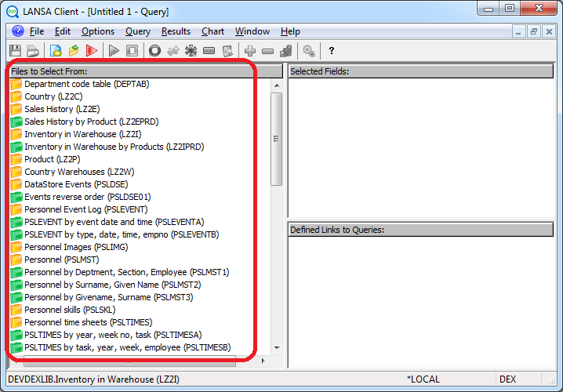The width and height of the screenshot is (563, 392).
Task: Select Country Warehouses (LZ2W) file
Action: pos(79,172)
